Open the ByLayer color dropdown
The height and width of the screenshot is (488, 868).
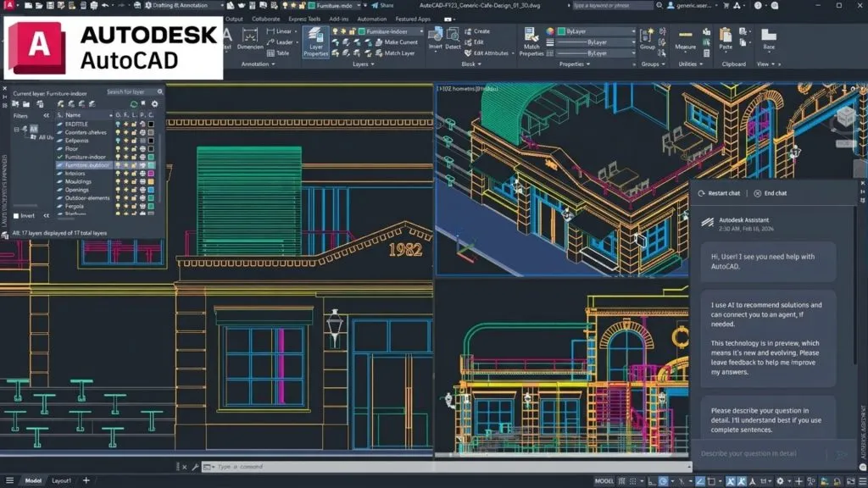[x=596, y=31]
